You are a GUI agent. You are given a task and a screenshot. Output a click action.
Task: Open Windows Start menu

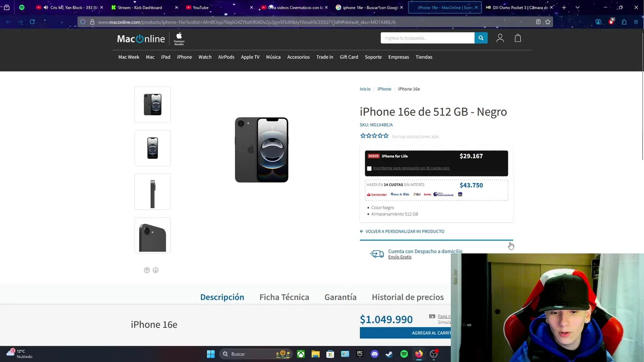pyautogui.click(x=211, y=354)
